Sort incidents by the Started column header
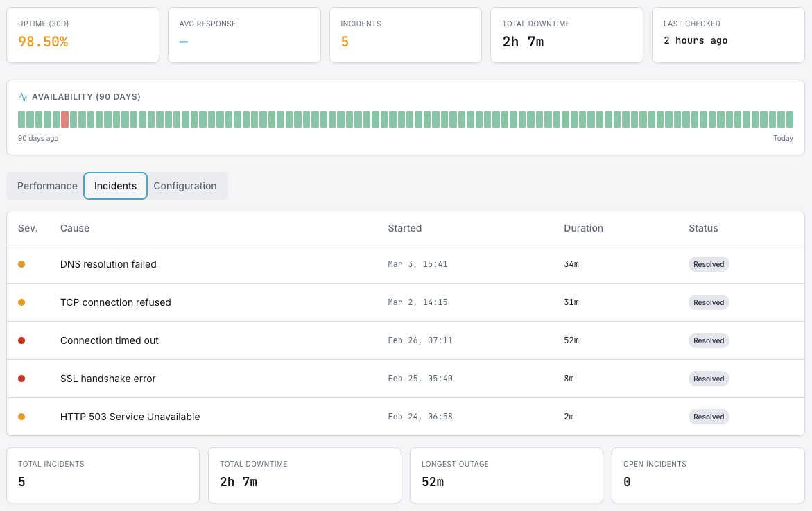Image resolution: width=812 pixels, height=511 pixels. tap(404, 228)
